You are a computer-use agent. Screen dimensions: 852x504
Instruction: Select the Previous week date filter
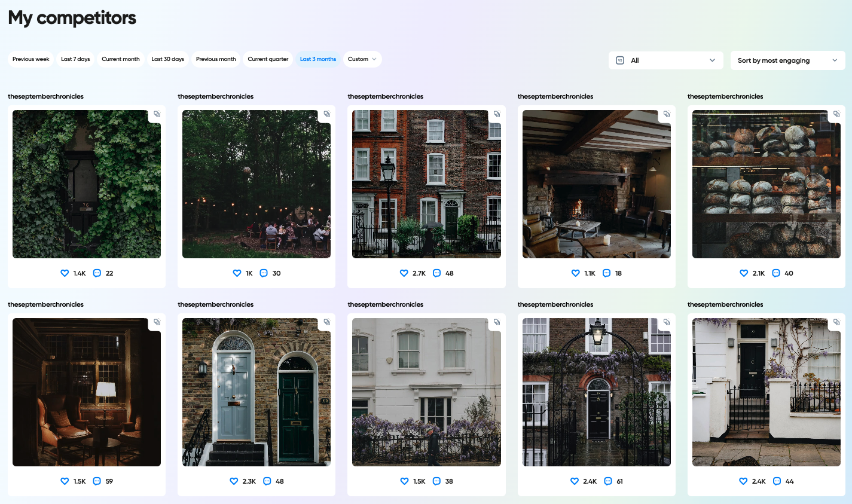(31, 59)
